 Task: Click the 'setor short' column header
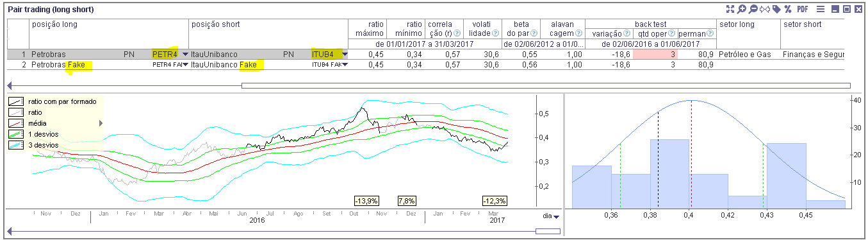(x=802, y=24)
